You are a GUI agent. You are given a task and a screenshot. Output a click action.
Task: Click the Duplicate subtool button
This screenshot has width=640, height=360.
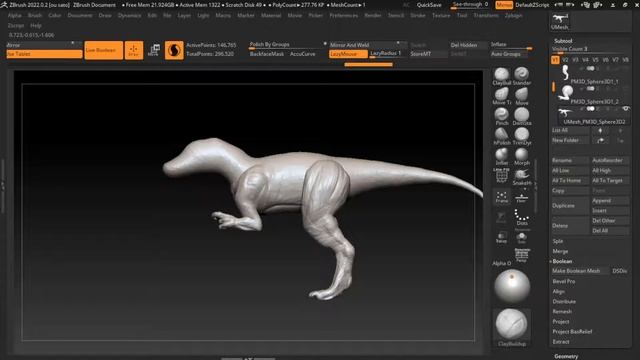(x=570, y=206)
